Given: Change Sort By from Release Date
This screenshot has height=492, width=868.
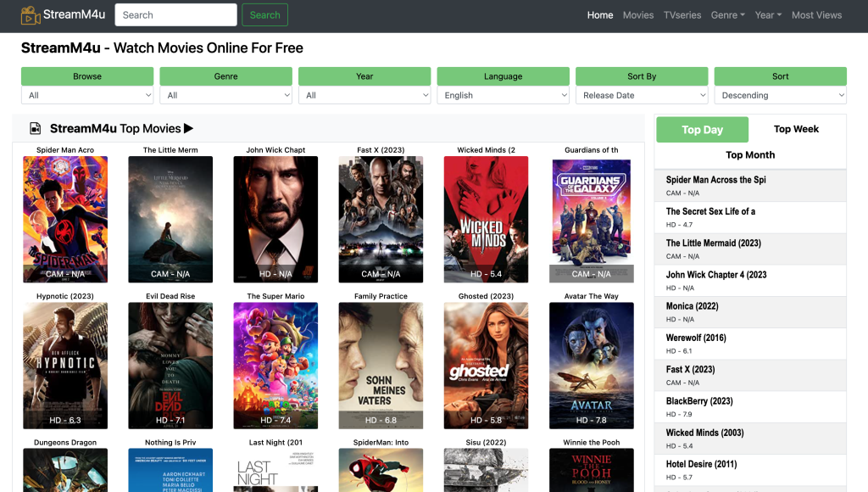Looking at the screenshot, I should point(642,95).
